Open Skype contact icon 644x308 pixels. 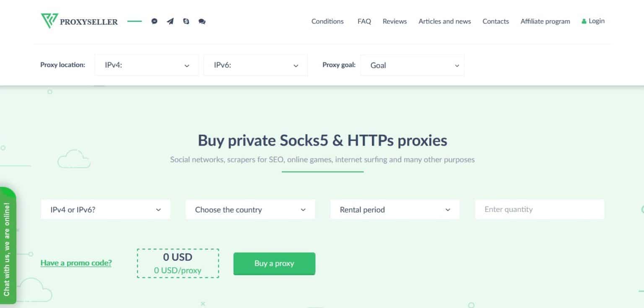click(x=186, y=21)
